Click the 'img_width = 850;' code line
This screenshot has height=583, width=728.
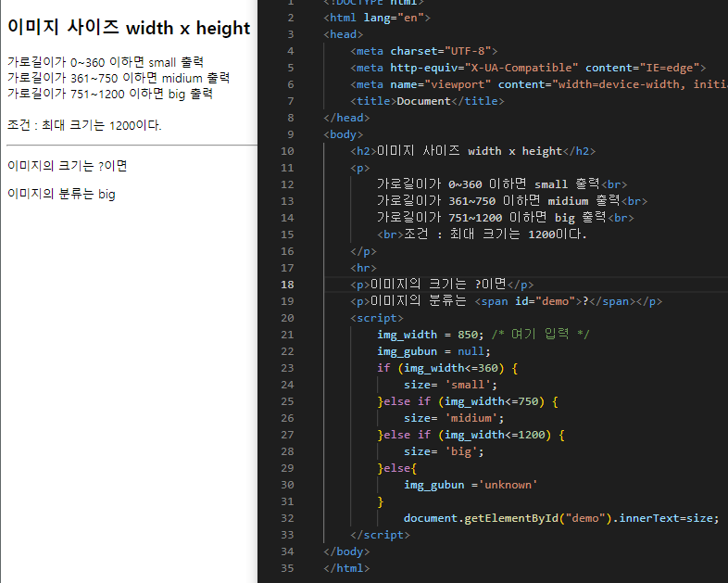(431, 335)
